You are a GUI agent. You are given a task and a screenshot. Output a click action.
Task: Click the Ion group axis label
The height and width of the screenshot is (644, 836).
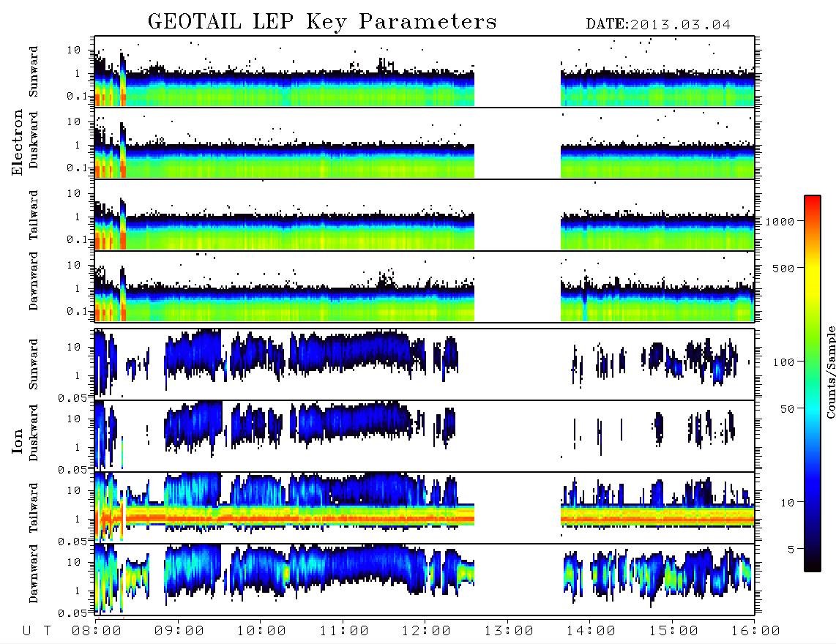click(17, 441)
